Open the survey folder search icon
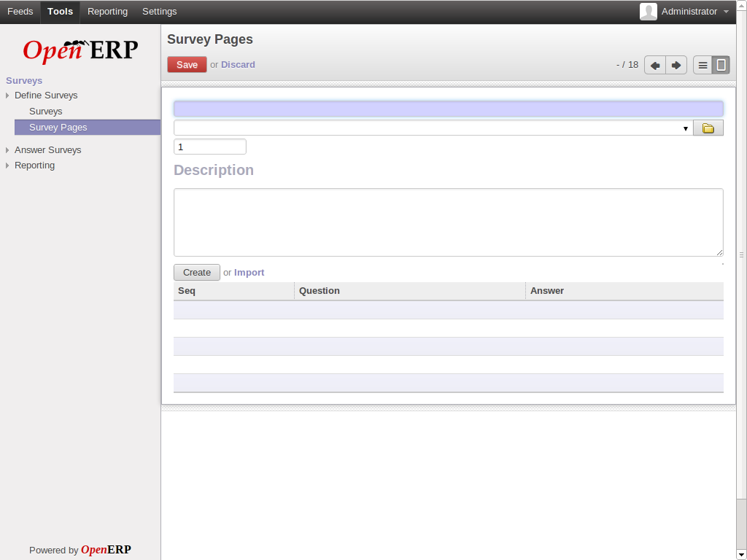Screen dimensions: 747x560 [x=708, y=128]
